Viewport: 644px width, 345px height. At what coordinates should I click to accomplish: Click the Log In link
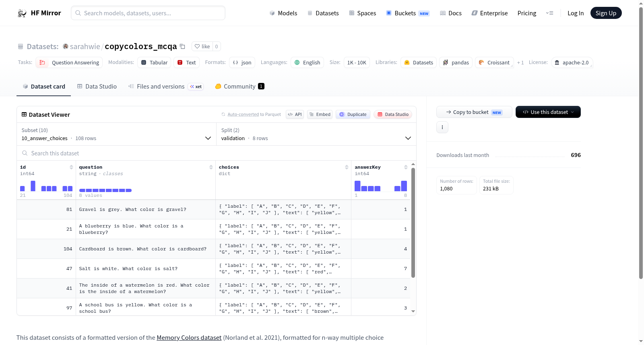(576, 13)
